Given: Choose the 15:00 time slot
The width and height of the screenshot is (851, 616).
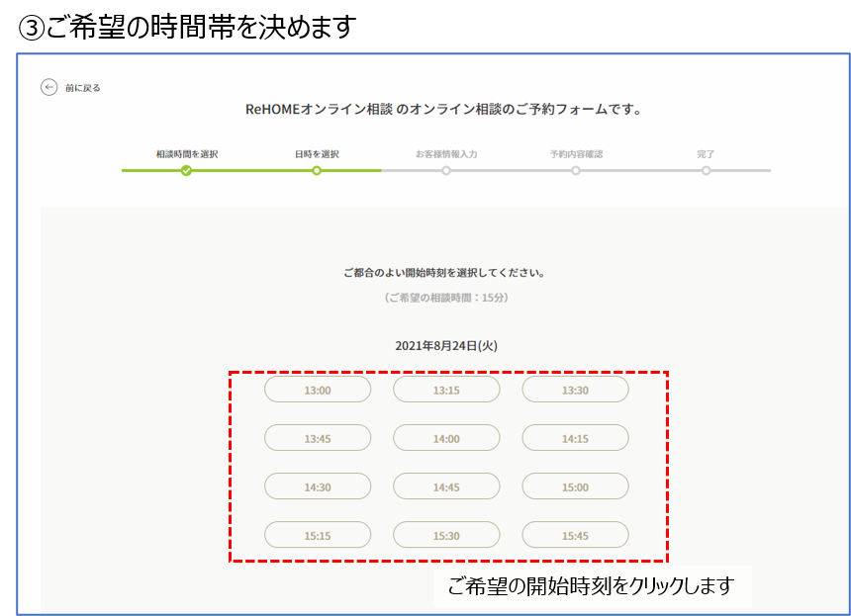Looking at the screenshot, I should [x=575, y=486].
